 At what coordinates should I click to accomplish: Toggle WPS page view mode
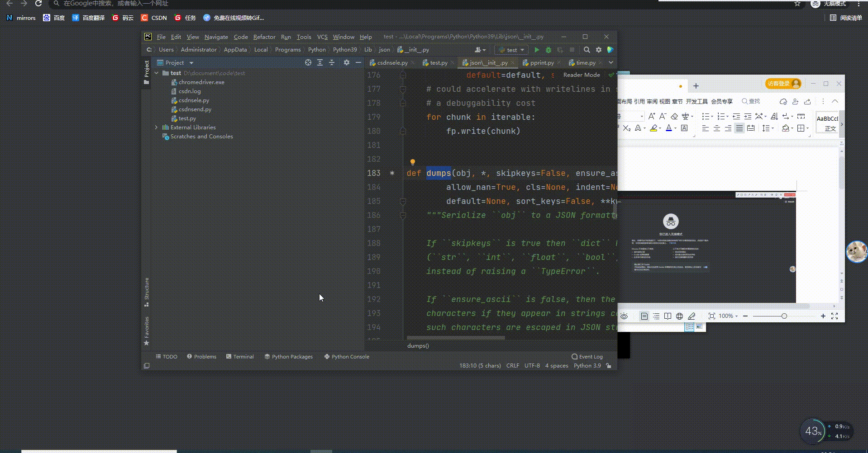pos(644,316)
